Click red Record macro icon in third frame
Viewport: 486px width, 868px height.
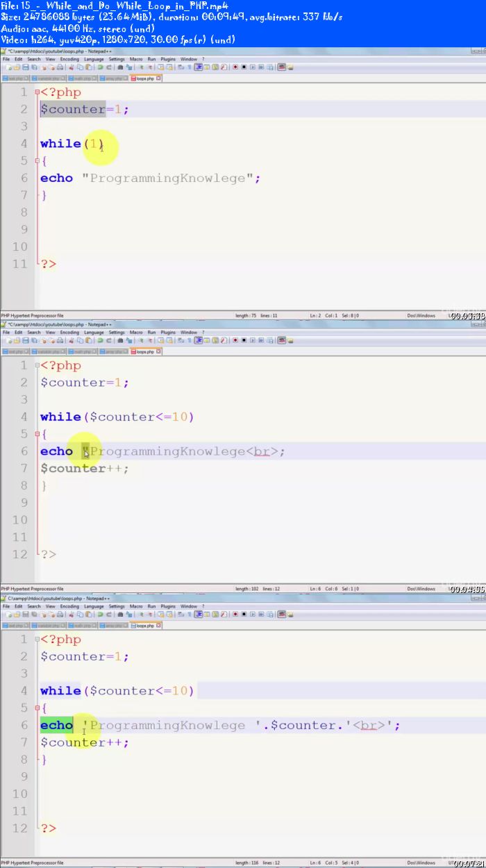[235, 615]
